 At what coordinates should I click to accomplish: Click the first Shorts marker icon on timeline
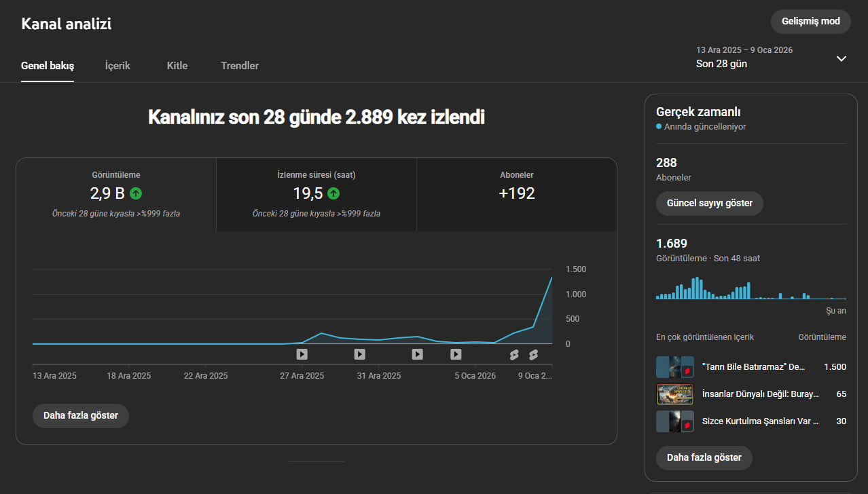514,354
